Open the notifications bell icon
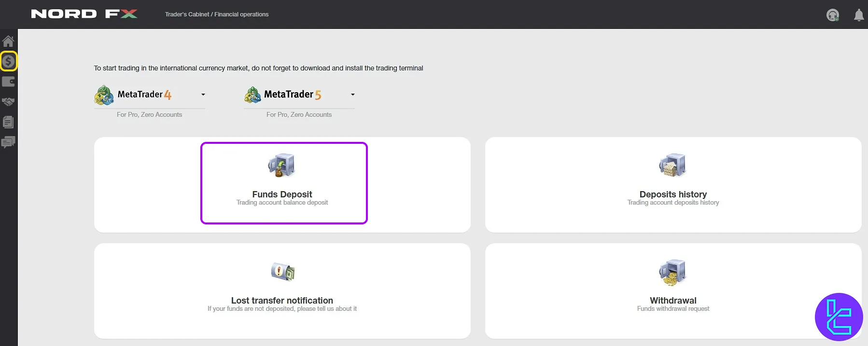Screen dimensions: 868x346 click(x=859, y=15)
